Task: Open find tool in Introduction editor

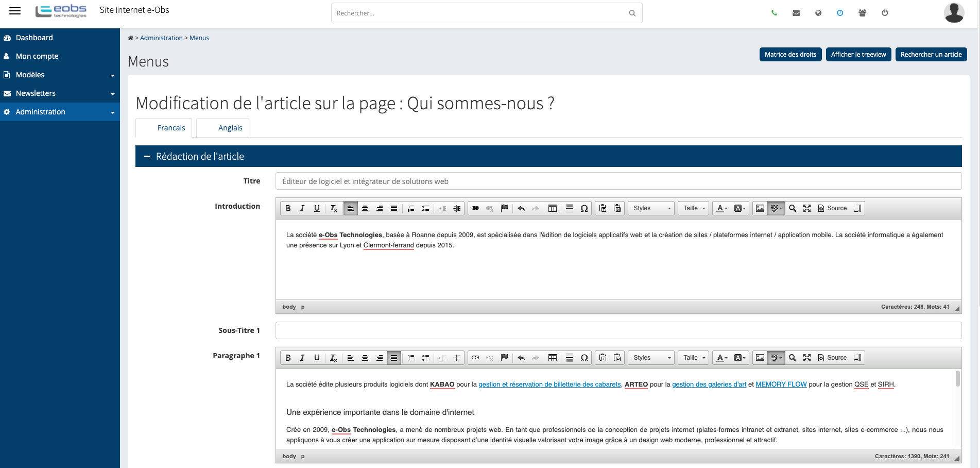Action: 793,208
